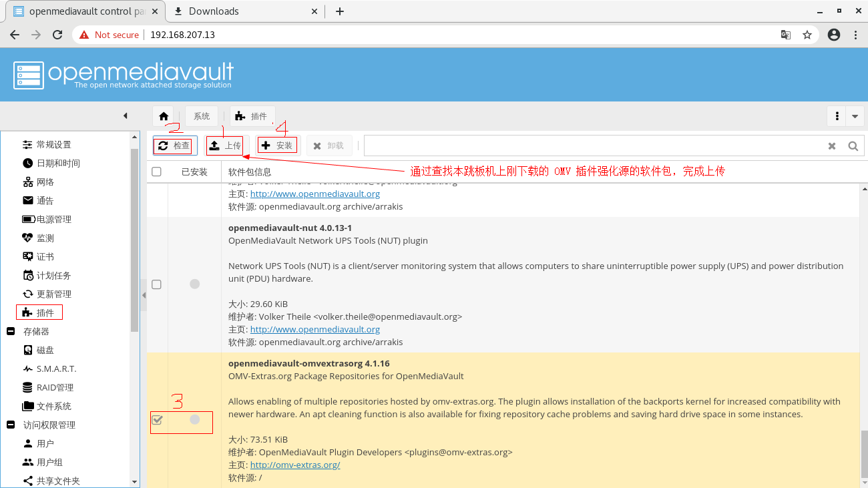
Task: Click the 检查 refresh button
Action: 175,146
